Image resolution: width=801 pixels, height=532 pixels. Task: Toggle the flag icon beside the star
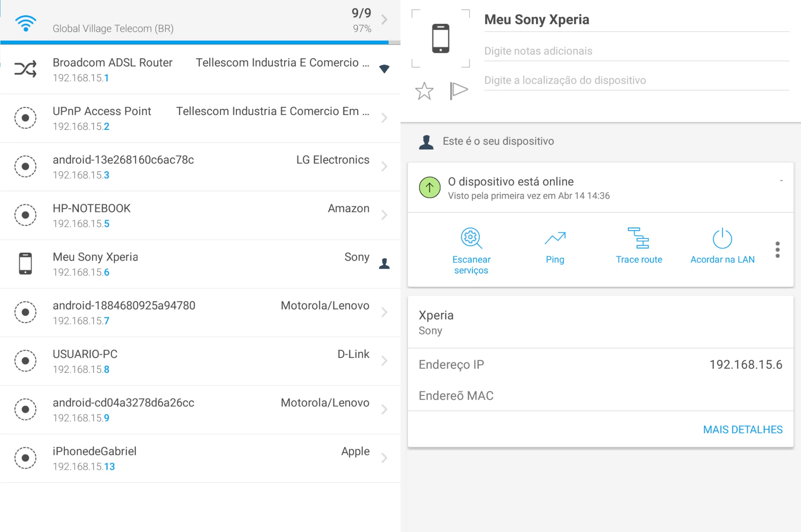pos(459,91)
